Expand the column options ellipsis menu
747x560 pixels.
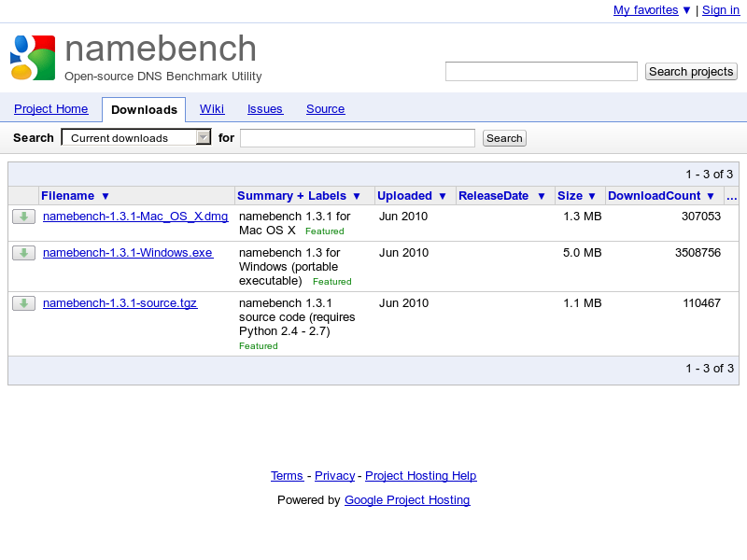tap(732, 196)
